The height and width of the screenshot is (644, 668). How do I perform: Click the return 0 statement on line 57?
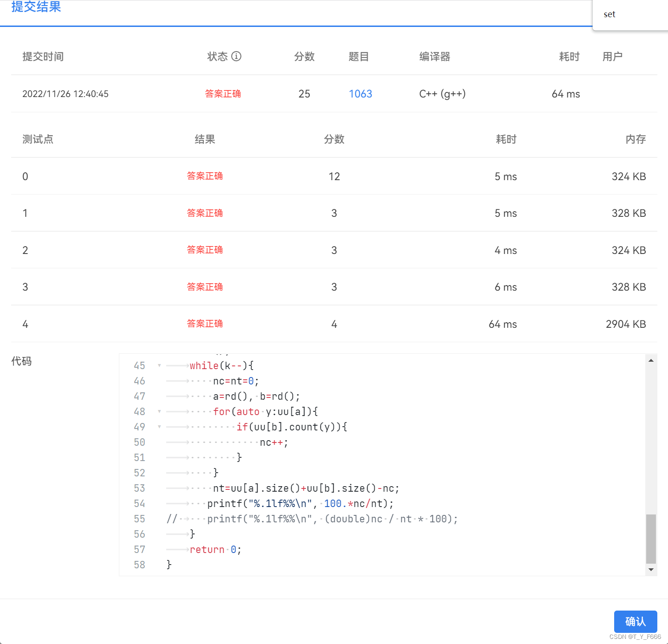pos(215,549)
